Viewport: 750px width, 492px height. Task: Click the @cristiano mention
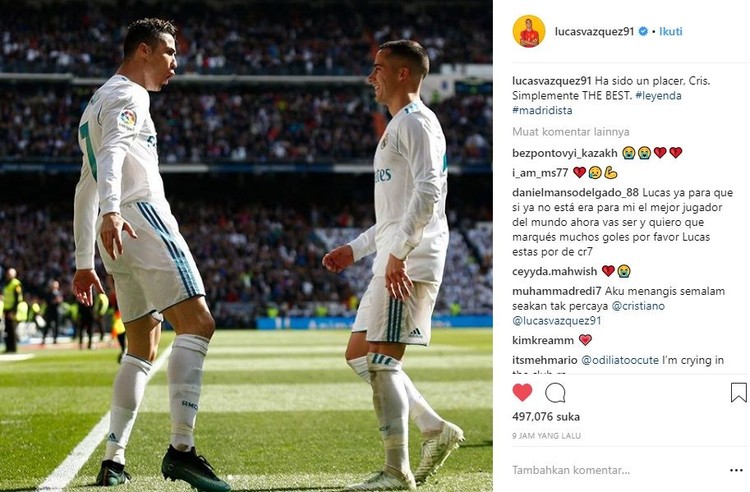(x=638, y=306)
